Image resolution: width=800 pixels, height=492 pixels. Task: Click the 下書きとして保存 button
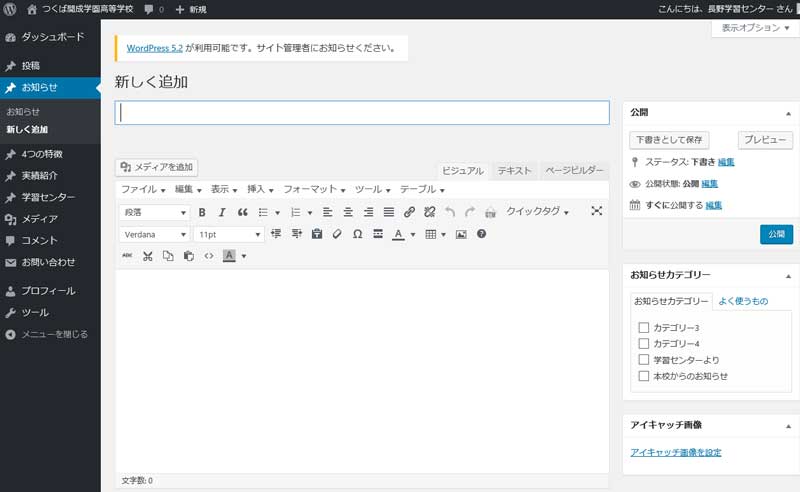(669, 139)
